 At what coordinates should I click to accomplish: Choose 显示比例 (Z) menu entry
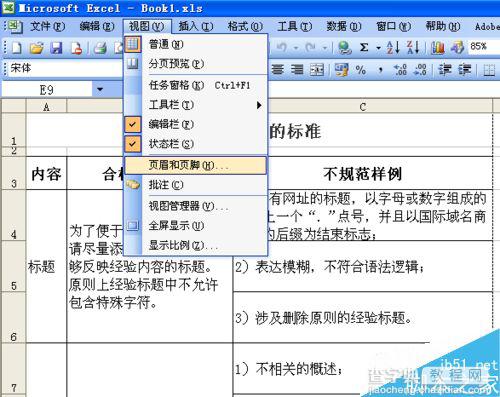coord(196,246)
